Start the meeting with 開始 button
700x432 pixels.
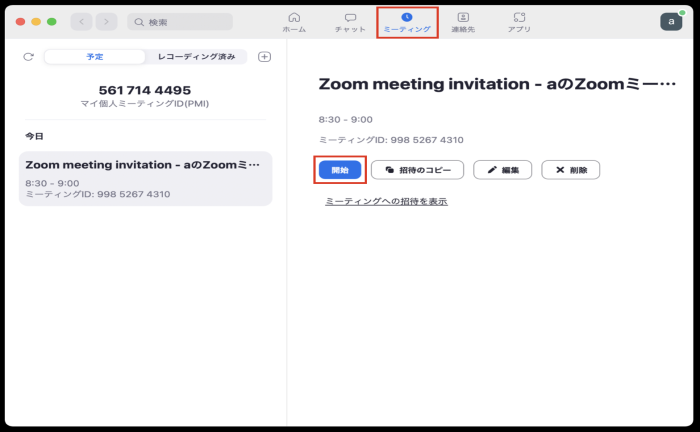point(340,170)
